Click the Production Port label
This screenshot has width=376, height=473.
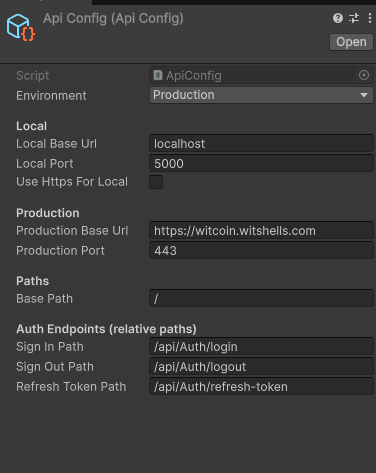tap(60, 251)
